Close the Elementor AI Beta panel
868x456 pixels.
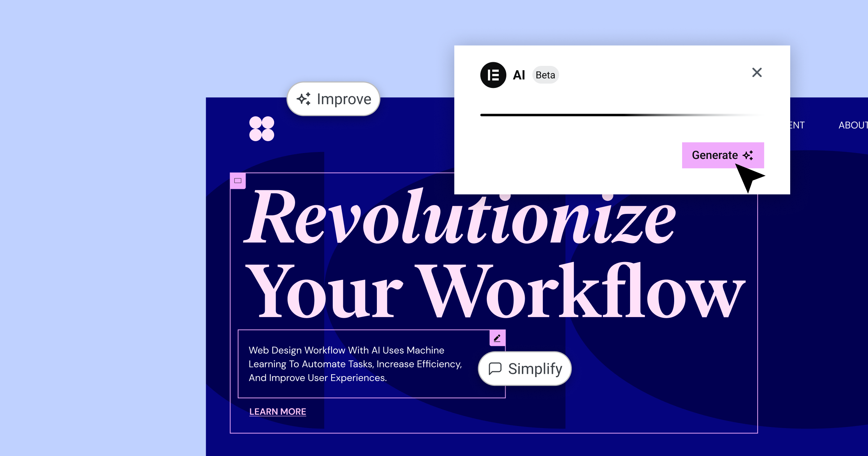757,72
